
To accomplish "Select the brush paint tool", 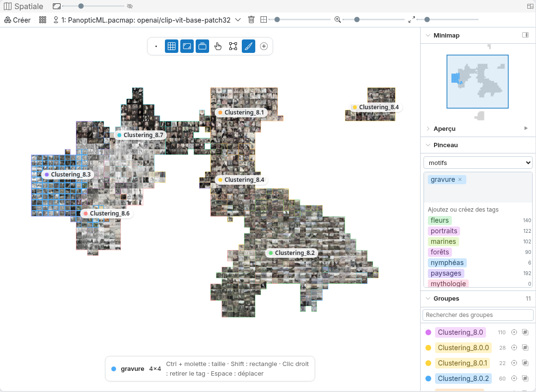I will point(249,46).
